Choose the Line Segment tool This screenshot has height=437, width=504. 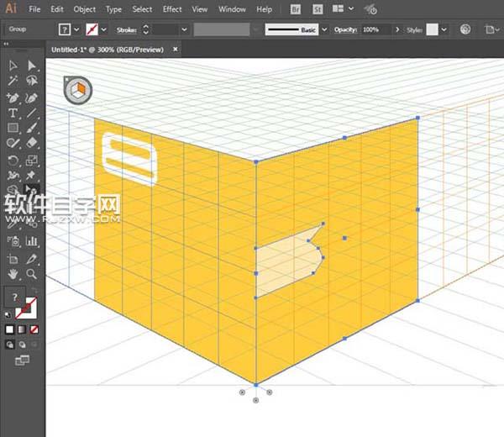32,113
